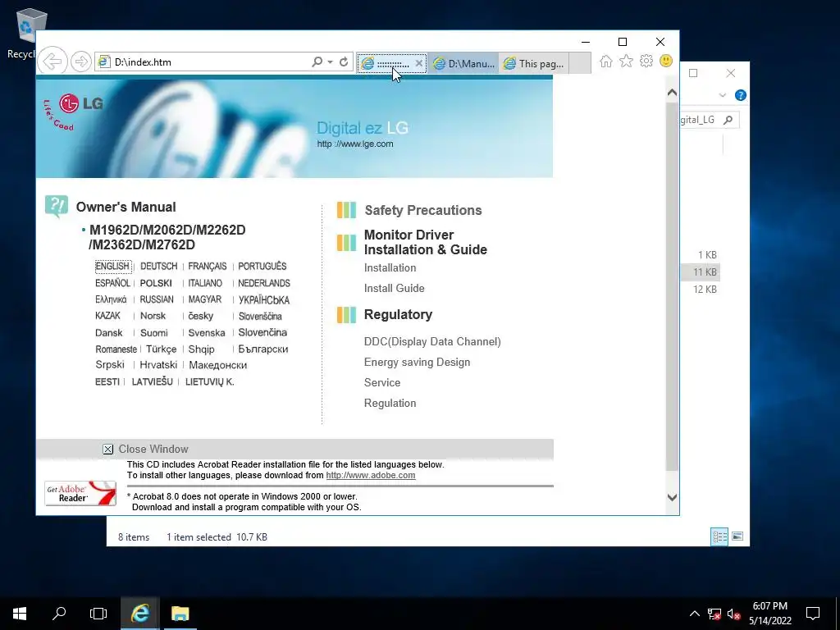Open Task View on the taskbar
Screen dimensions: 840x630
point(98,614)
